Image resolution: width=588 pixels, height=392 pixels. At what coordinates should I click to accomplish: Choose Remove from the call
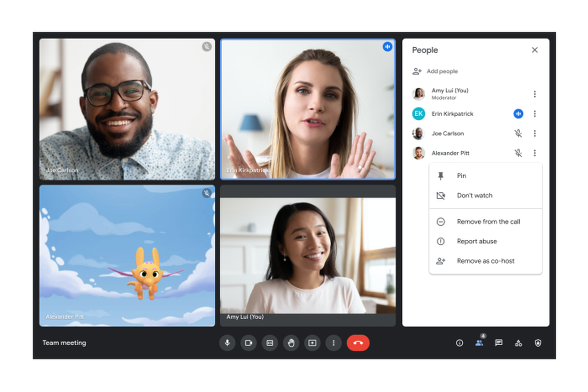point(488,222)
